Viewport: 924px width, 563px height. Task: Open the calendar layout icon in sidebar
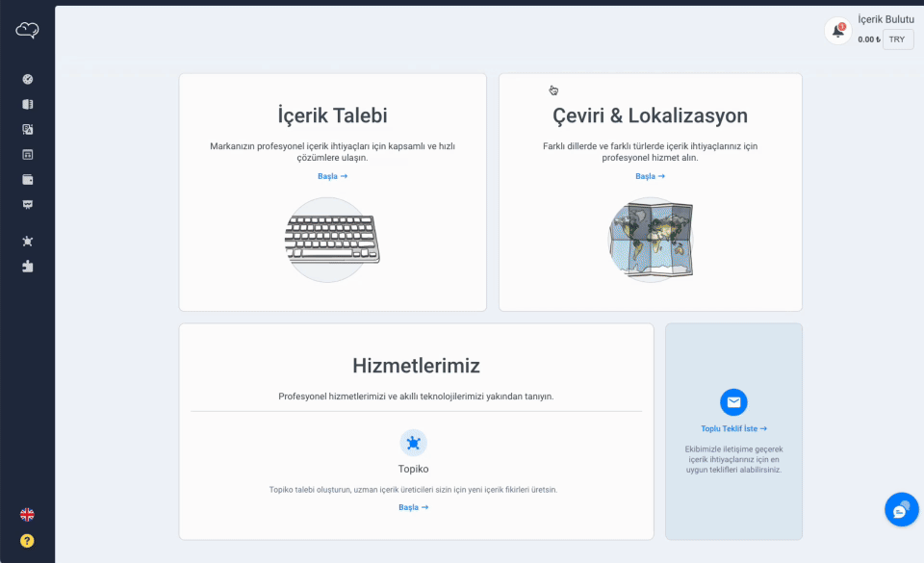28,154
